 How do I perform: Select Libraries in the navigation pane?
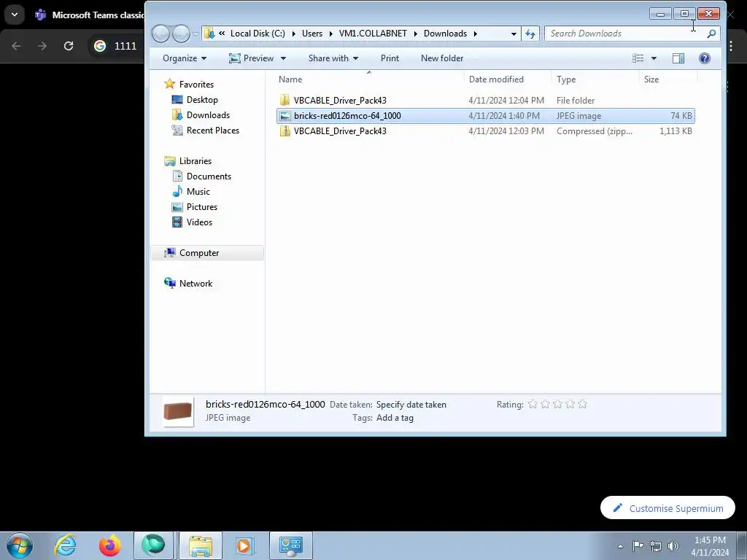(x=196, y=161)
